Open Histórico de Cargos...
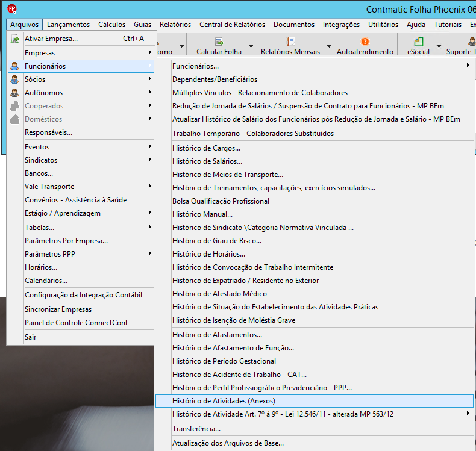This screenshot has width=476, height=451. tap(314, 148)
